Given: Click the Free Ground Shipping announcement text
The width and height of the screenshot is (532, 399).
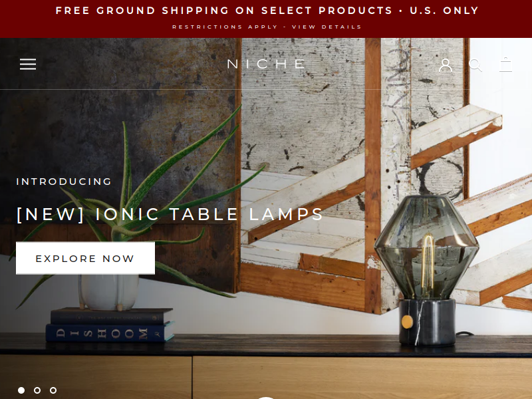Looking at the screenshot, I should 267,11.
